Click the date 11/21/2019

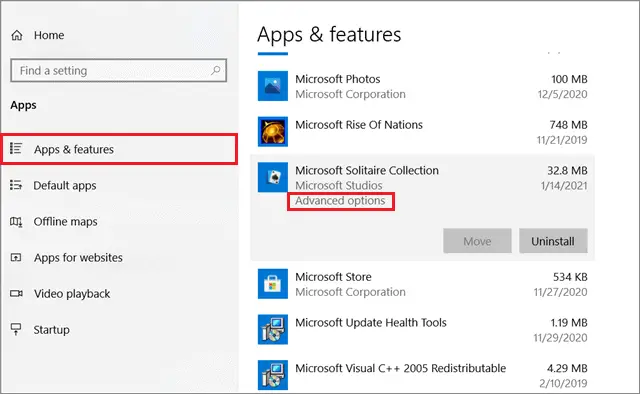[x=562, y=140]
